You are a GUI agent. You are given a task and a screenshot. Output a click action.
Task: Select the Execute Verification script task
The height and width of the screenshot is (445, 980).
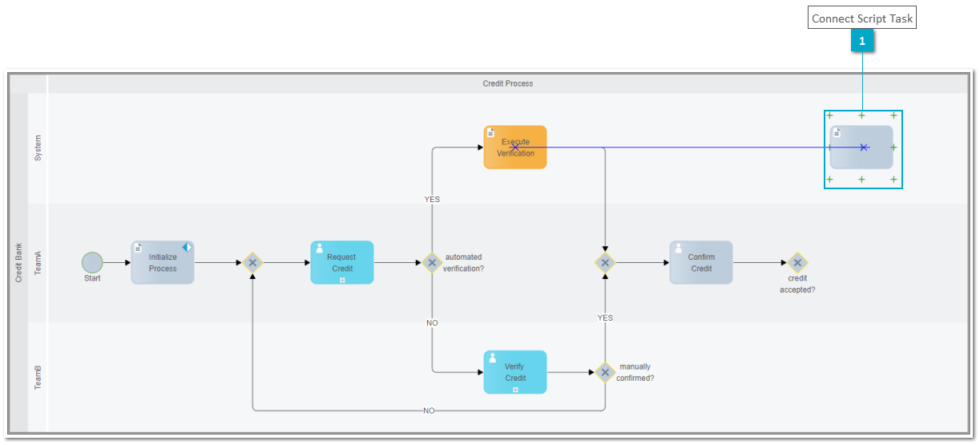click(x=515, y=147)
